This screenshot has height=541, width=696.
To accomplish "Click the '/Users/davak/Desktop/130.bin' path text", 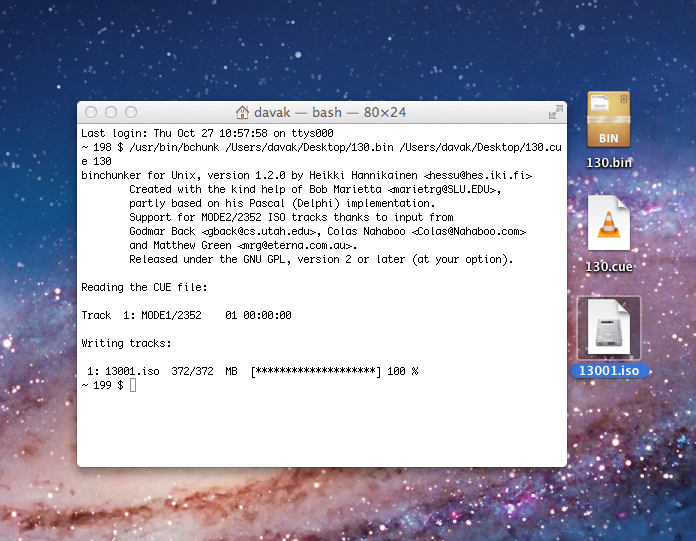I will click(x=309, y=147).
